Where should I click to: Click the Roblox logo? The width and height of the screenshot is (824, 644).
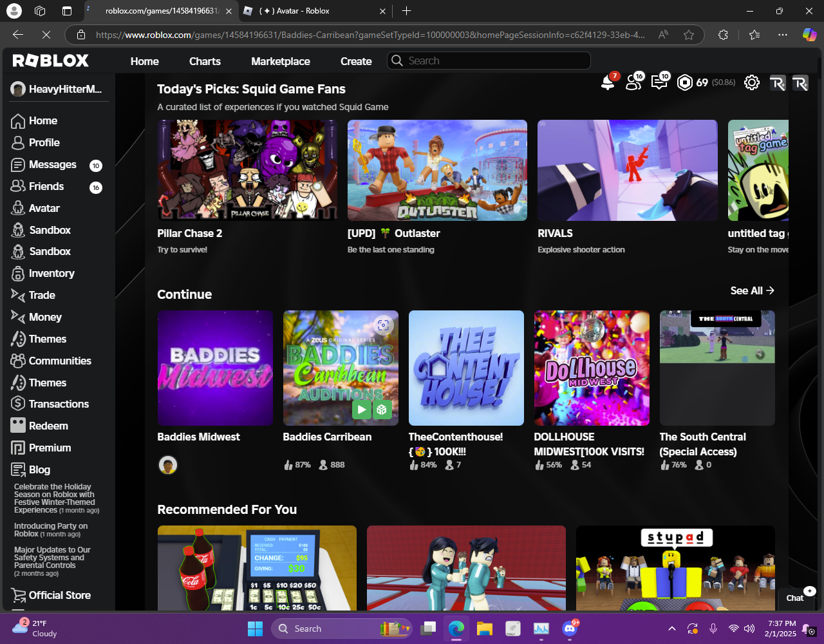(x=51, y=61)
